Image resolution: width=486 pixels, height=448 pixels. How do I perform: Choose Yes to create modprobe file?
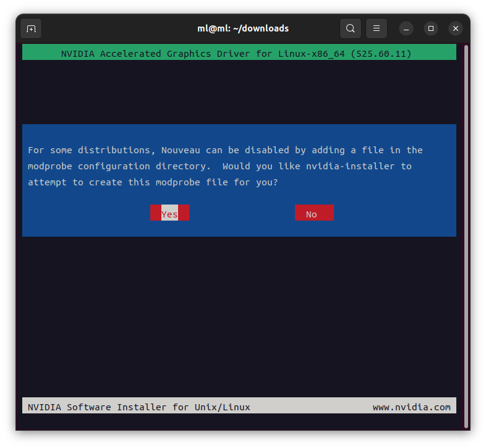click(169, 213)
